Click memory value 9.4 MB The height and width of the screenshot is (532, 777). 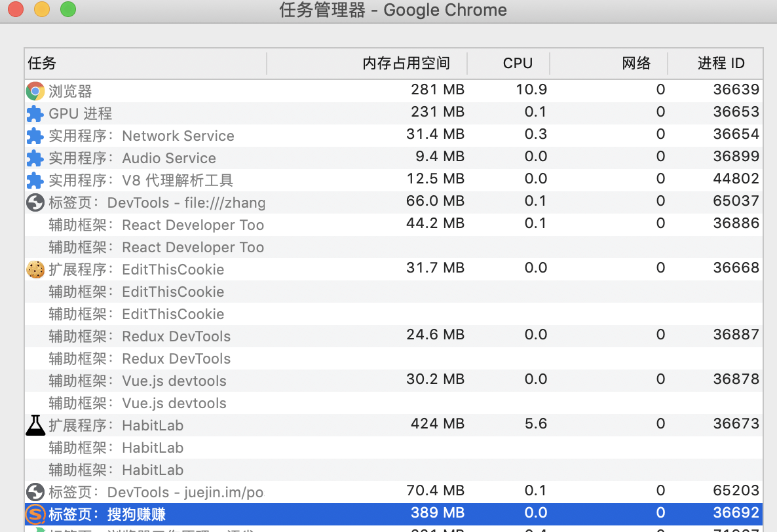point(440,157)
